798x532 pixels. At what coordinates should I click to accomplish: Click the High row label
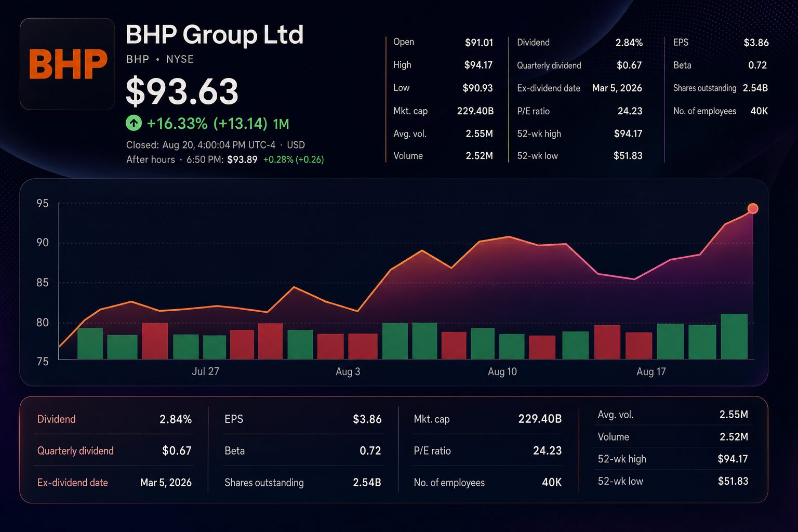(x=402, y=65)
